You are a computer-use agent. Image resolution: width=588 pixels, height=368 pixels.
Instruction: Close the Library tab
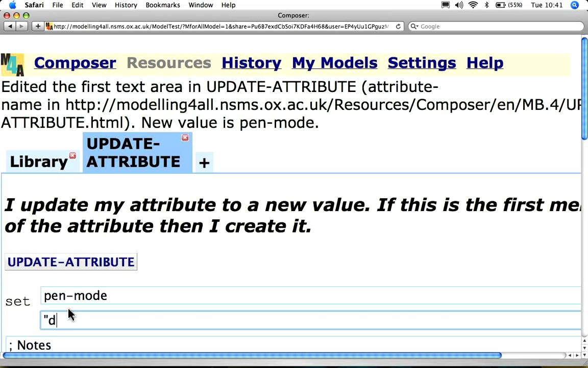pos(72,155)
